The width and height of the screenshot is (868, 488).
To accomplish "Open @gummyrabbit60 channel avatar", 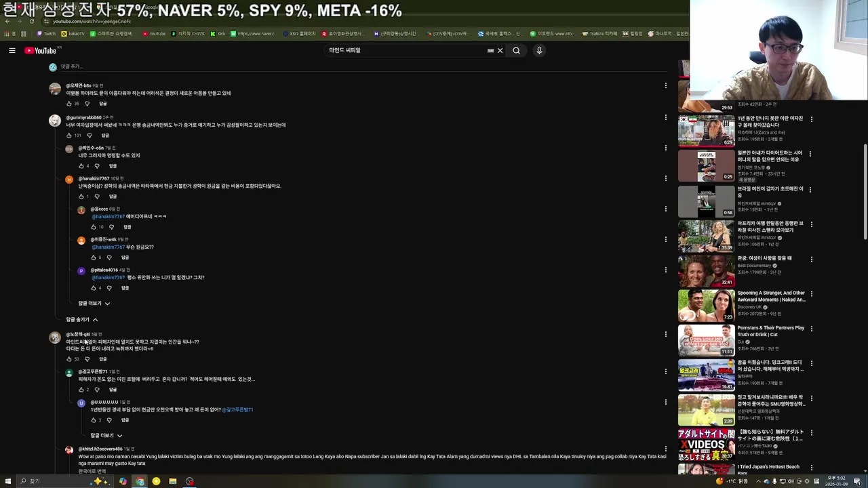I will (55, 121).
